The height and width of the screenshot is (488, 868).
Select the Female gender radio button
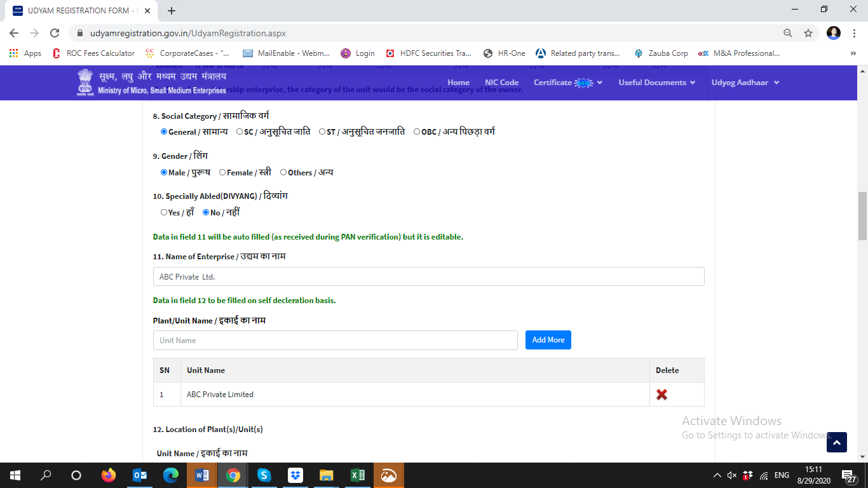coord(222,172)
